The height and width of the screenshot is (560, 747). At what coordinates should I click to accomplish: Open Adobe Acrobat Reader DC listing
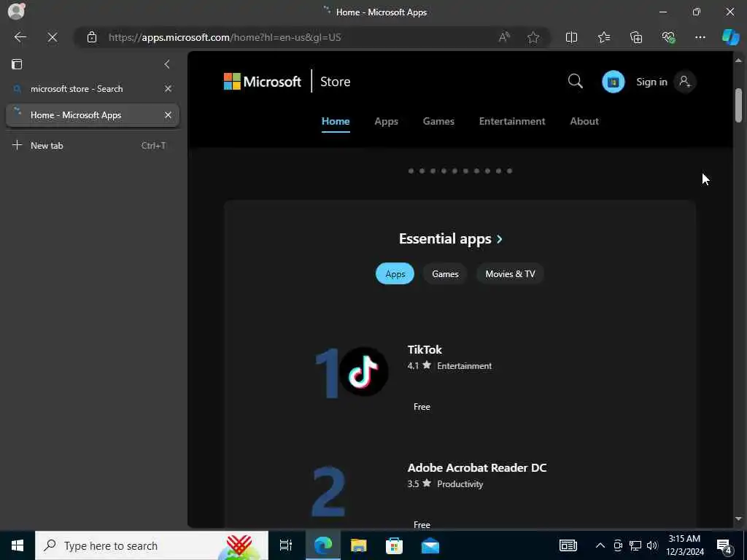click(x=477, y=467)
